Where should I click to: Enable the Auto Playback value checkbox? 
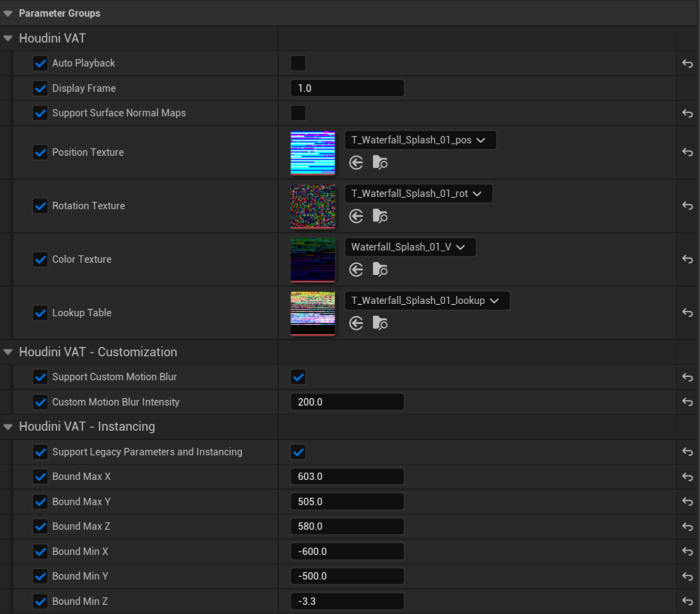point(298,63)
